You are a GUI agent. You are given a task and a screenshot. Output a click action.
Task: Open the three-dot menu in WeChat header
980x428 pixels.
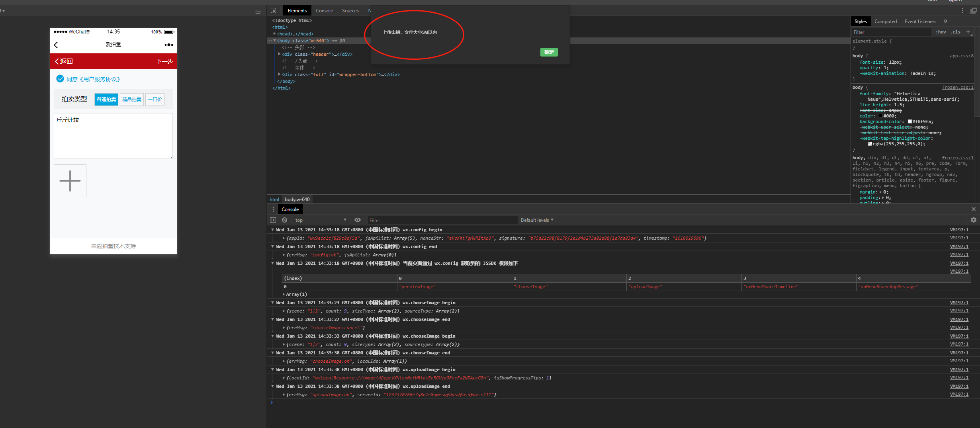coord(169,45)
